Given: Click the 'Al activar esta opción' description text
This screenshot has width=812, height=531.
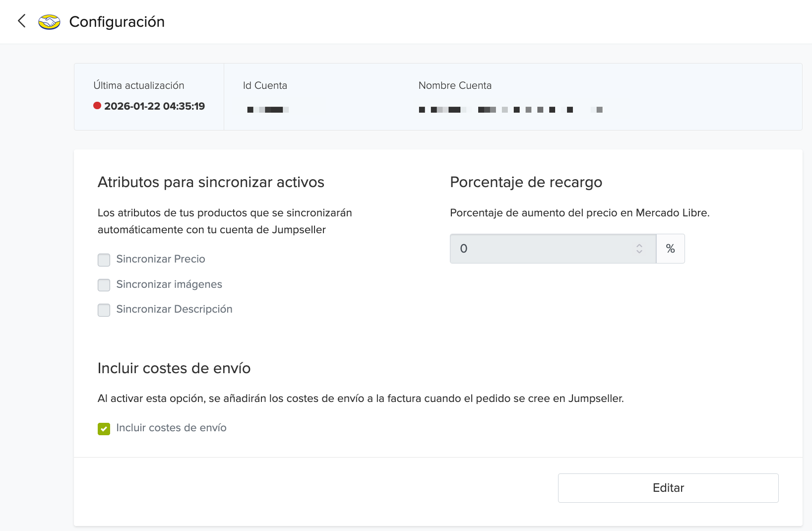Looking at the screenshot, I should coord(361,398).
